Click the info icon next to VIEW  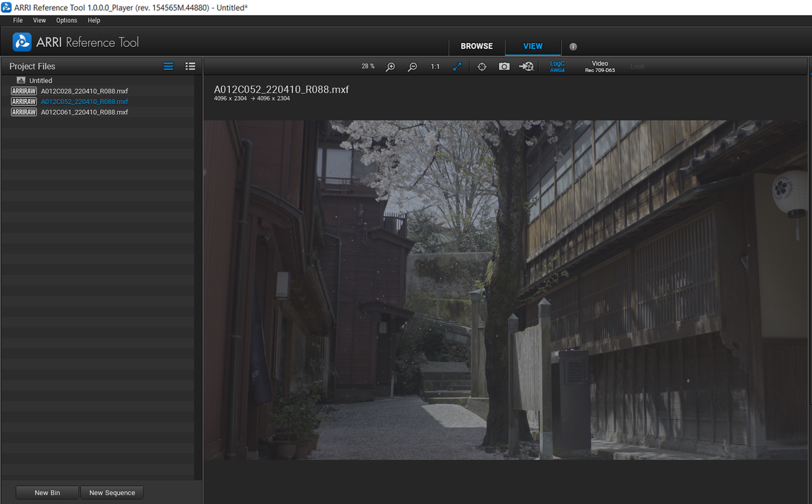tap(573, 46)
